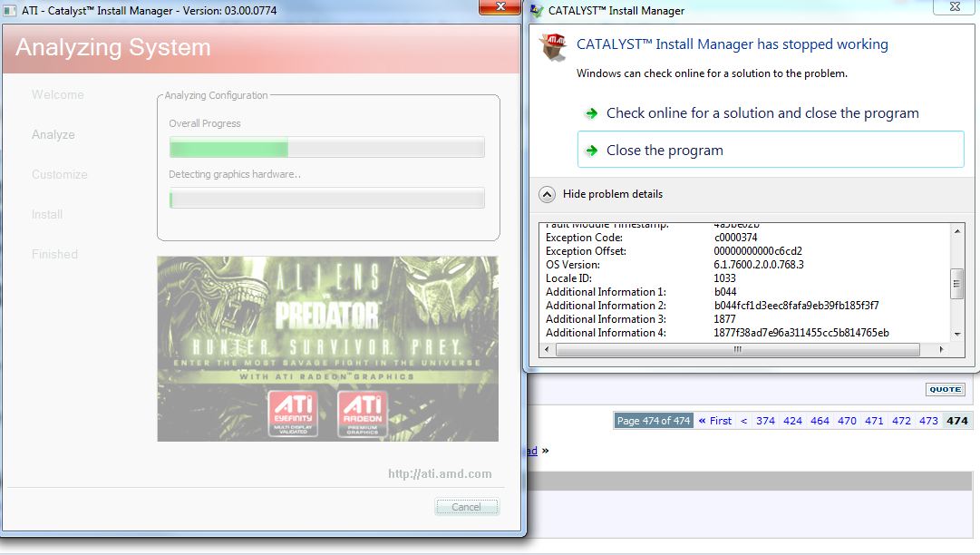Image resolution: width=980 pixels, height=555 pixels.
Task: Choose Check online for a solution and close the program
Action: click(x=762, y=113)
